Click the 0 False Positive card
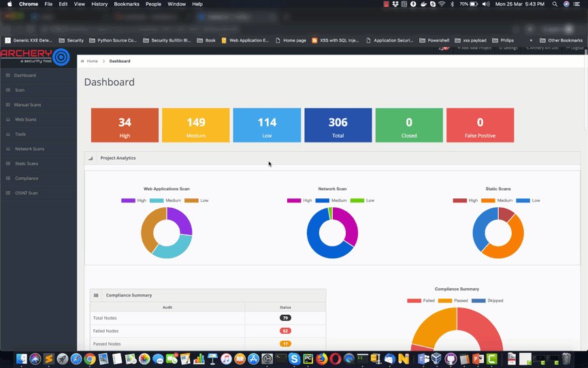 [480, 125]
